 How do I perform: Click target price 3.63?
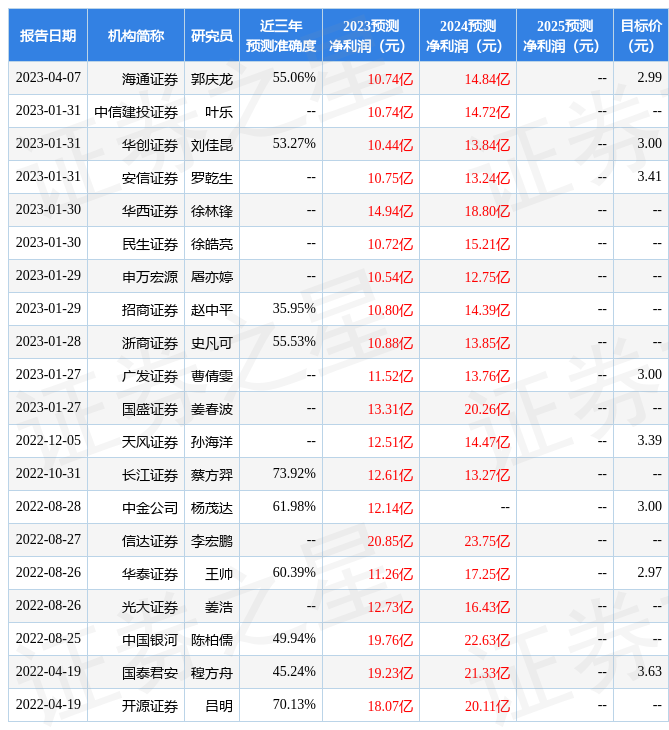click(x=649, y=672)
